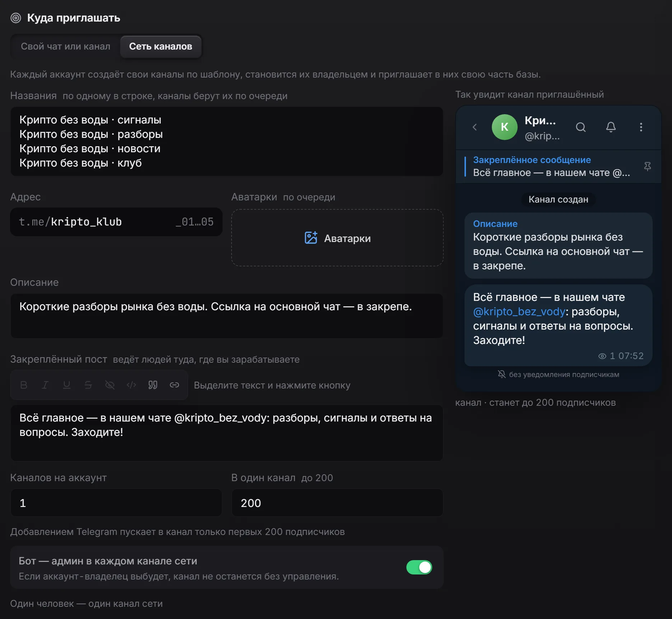The image size is (672, 619).
Task: Apply strikethrough formatting to pinned post
Action: point(88,385)
